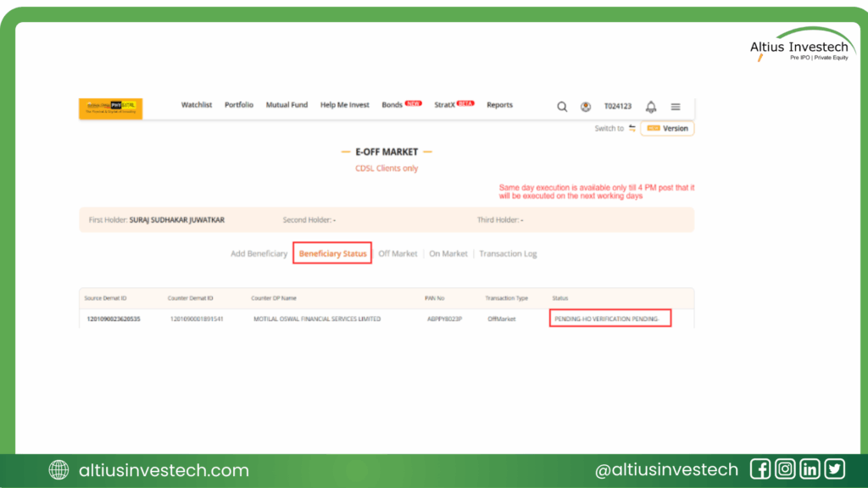
Task: Click the switch arrows icon
Action: point(632,129)
